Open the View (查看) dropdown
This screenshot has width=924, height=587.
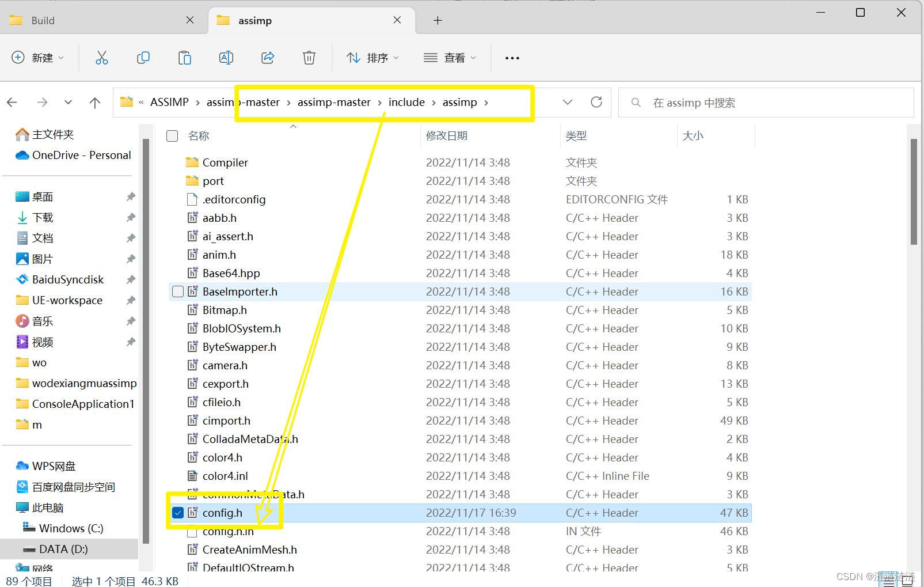450,58
